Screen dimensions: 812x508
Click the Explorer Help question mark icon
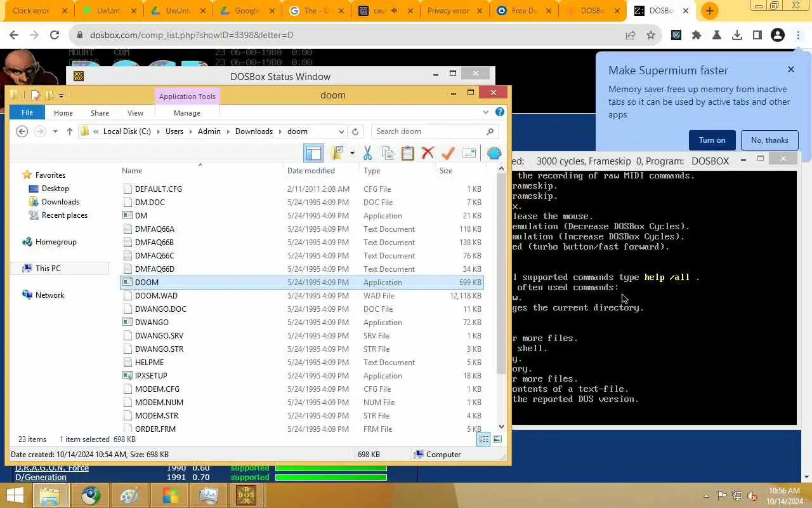tap(500, 112)
